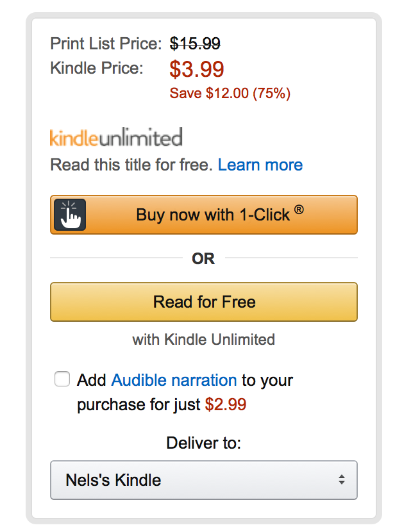Click the 'Read this title for free' text
Image resolution: width=395 pixels, height=532 pixels.
coord(131,165)
